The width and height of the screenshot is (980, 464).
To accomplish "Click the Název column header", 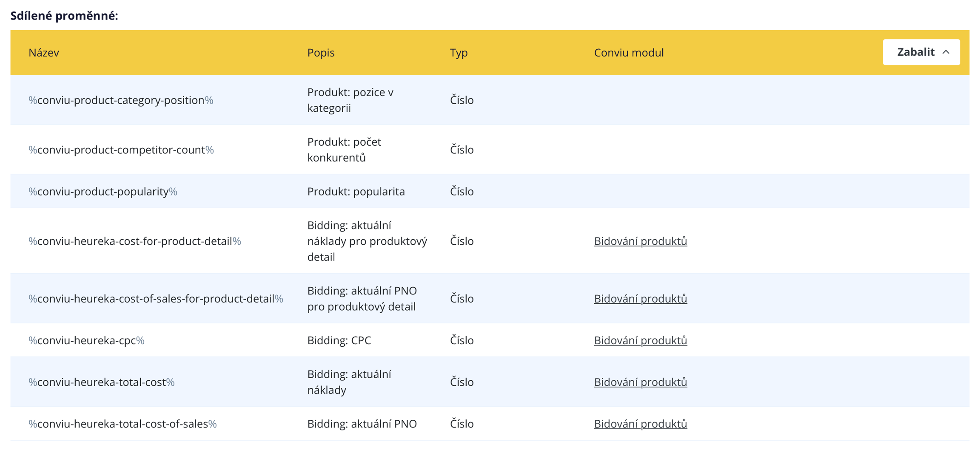I will coord(44,53).
